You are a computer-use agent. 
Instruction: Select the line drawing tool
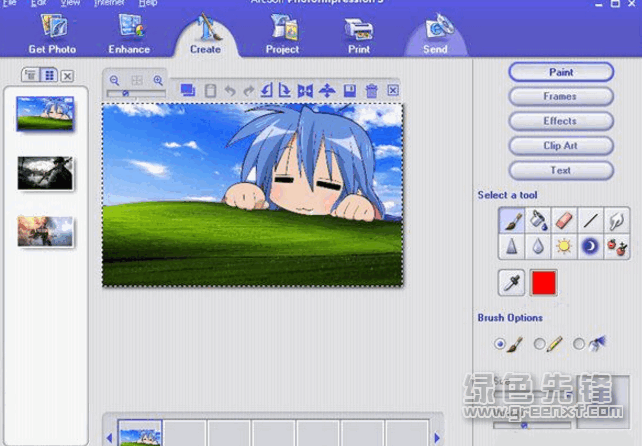coord(590,220)
